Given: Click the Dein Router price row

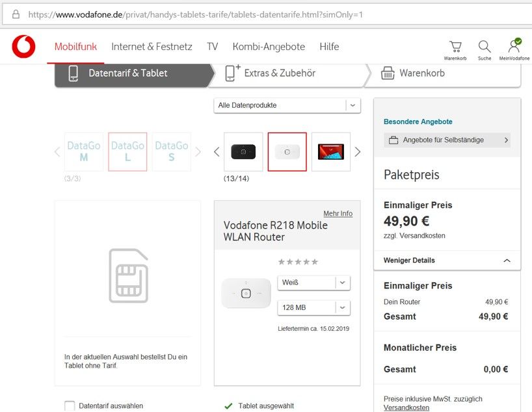Looking at the screenshot, I should point(446,302).
